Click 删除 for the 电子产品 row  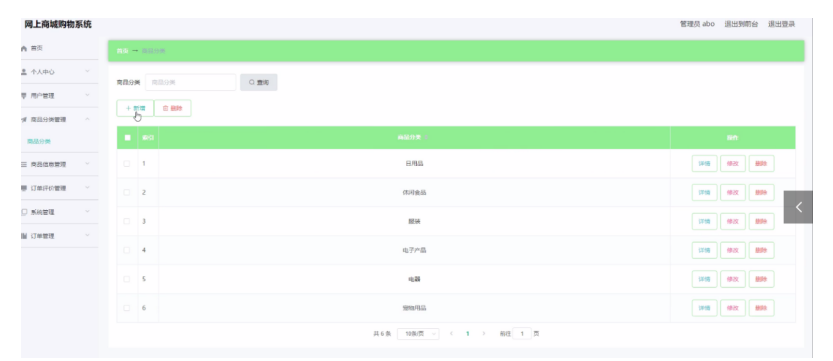click(x=761, y=250)
